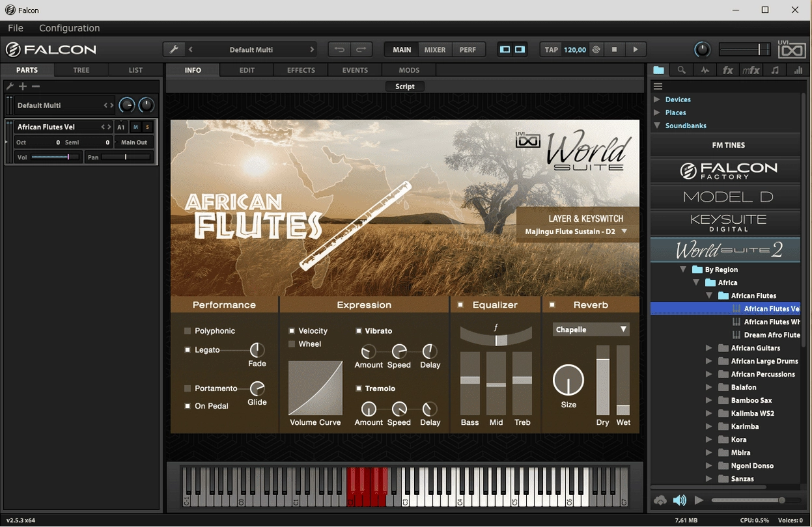Open the file browser folder tab
This screenshot has height=527, width=812.
point(659,70)
